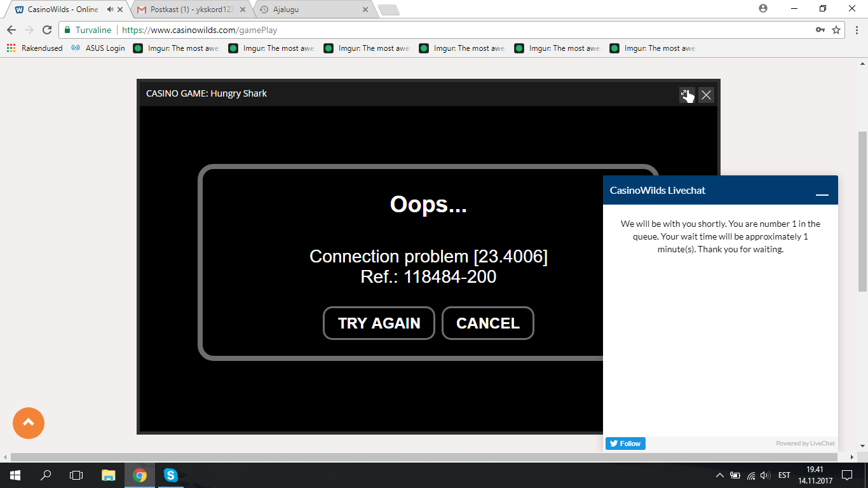
Task: Open Skype from taskbar
Action: coord(170,475)
